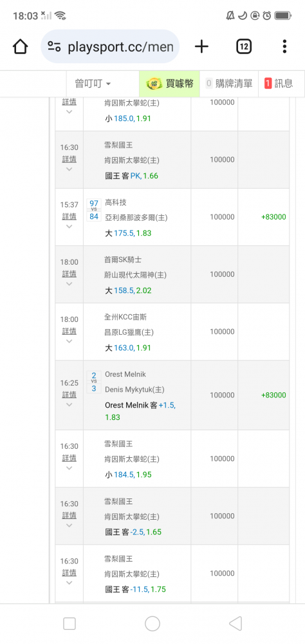Tap the Android recent apps square
305x644 pixels.
coord(69,623)
